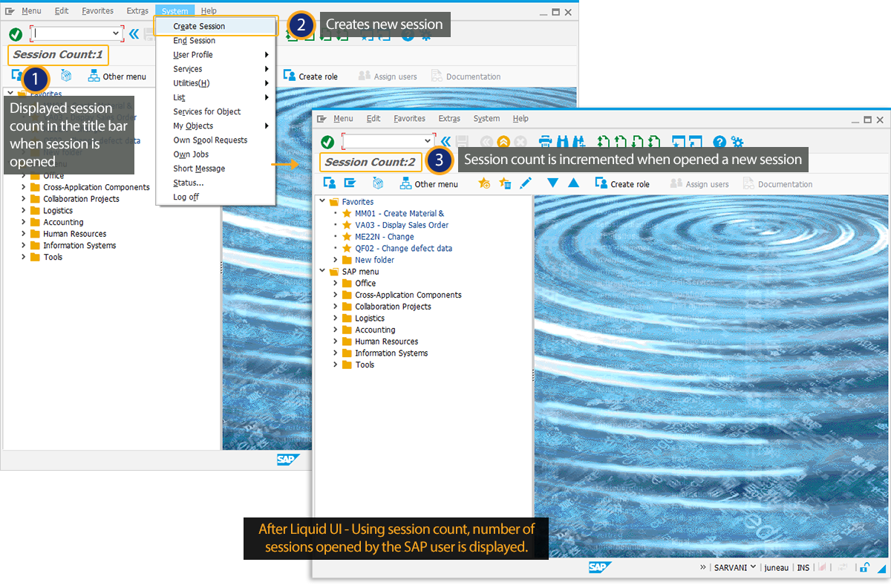The width and height of the screenshot is (891, 588).
Task: Click the SAP Business Workplace icon in back window
Action: 65,76
